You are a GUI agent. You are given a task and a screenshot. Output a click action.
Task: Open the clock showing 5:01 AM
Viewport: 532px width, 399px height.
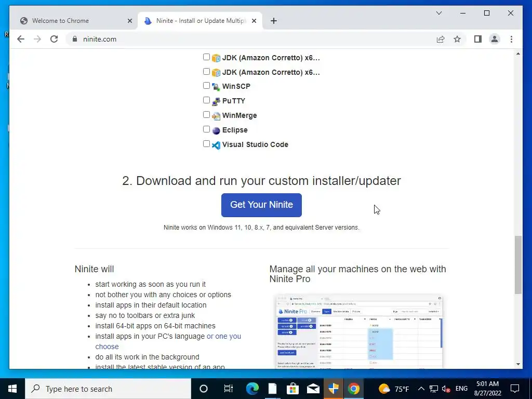pyautogui.click(x=487, y=389)
